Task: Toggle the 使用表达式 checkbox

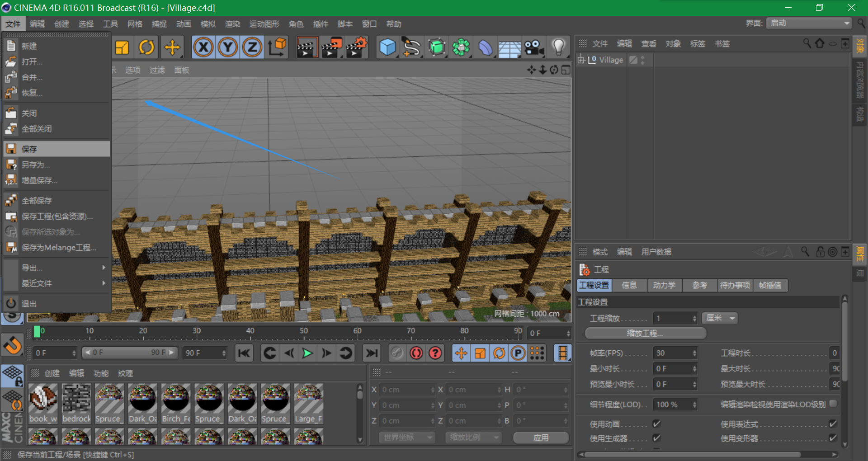Action: 833,424
